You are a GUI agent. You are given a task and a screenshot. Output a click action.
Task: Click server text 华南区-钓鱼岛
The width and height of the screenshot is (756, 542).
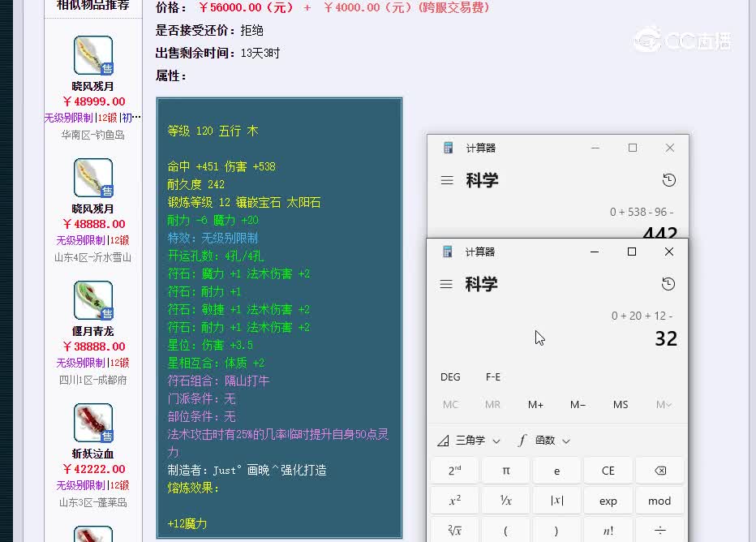click(93, 135)
